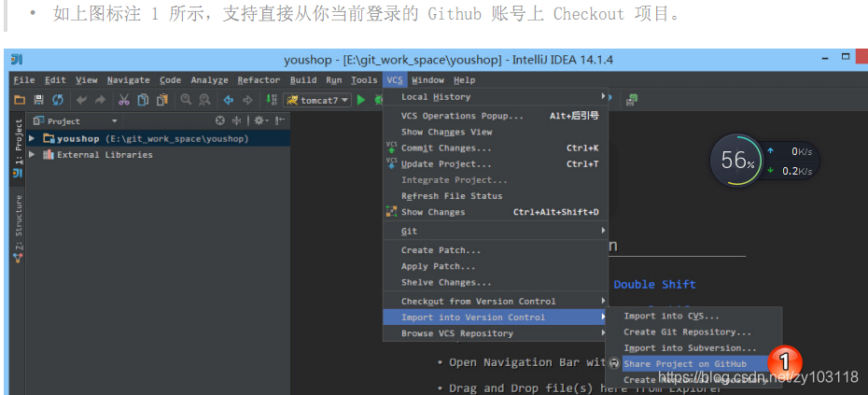Viewport: 868px width, 395px height.
Task: Click the Update Project VCS arrow icon
Action: click(x=392, y=163)
